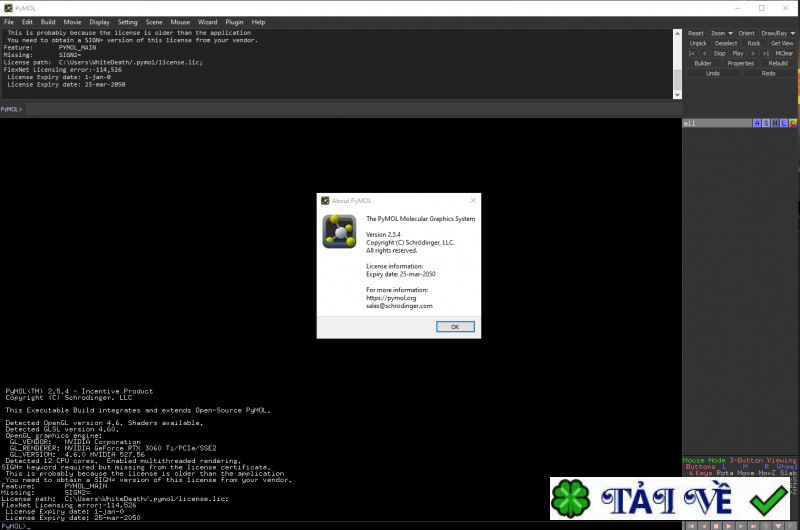Click the Redo button
This screenshot has width=800, height=530.
(768, 73)
